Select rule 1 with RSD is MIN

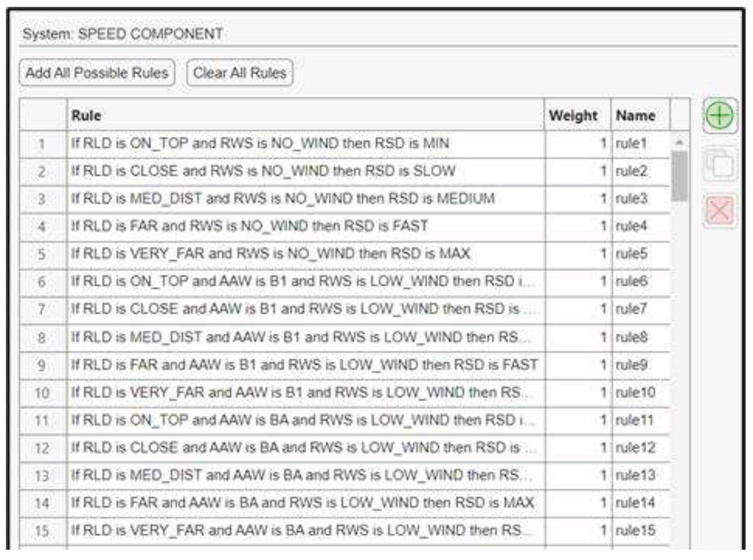pos(260,144)
